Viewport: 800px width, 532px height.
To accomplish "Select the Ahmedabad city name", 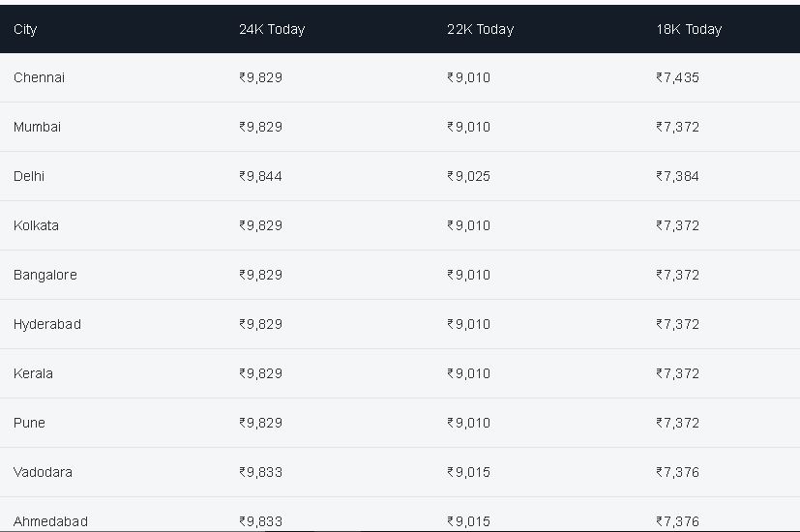I will [x=50, y=521].
